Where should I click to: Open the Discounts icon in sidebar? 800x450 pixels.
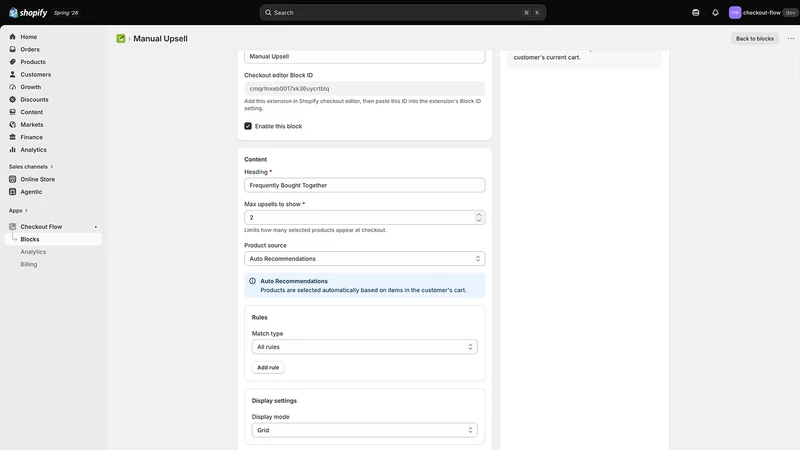[13, 99]
